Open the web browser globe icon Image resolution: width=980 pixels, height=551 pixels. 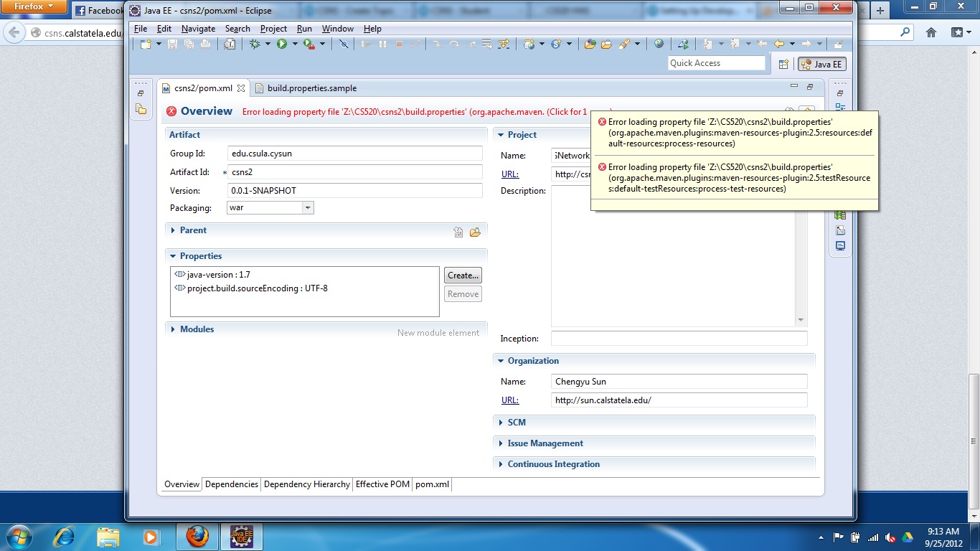659,44
